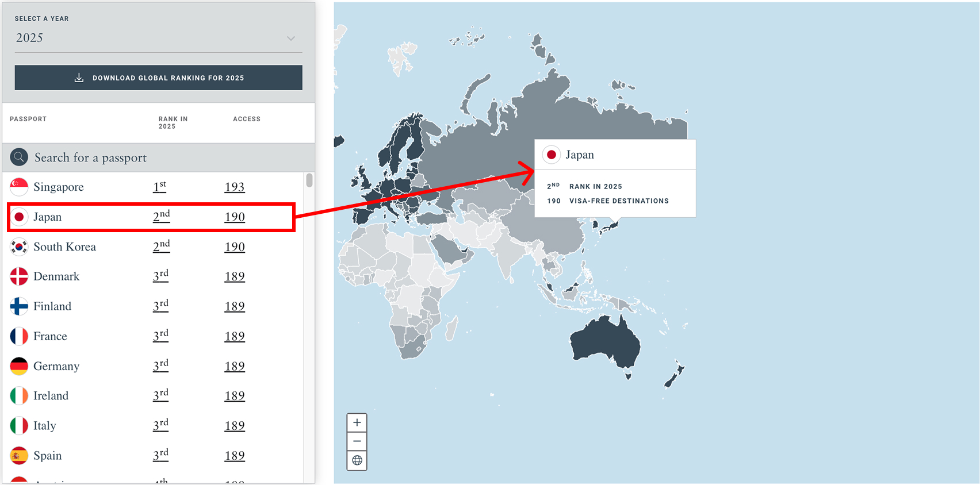Image resolution: width=980 pixels, height=485 pixels.
Task: Click the PASSPORT column header
Action: (28, 119)
